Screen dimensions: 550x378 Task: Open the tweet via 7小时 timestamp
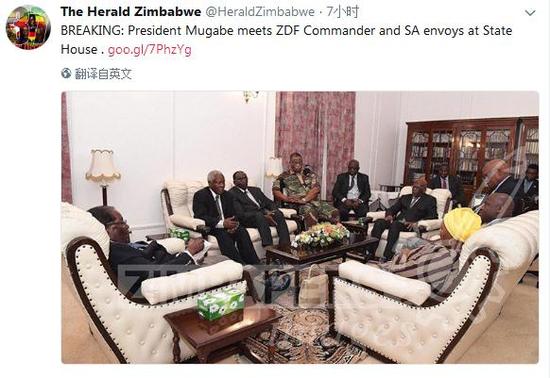pos(343,12)
